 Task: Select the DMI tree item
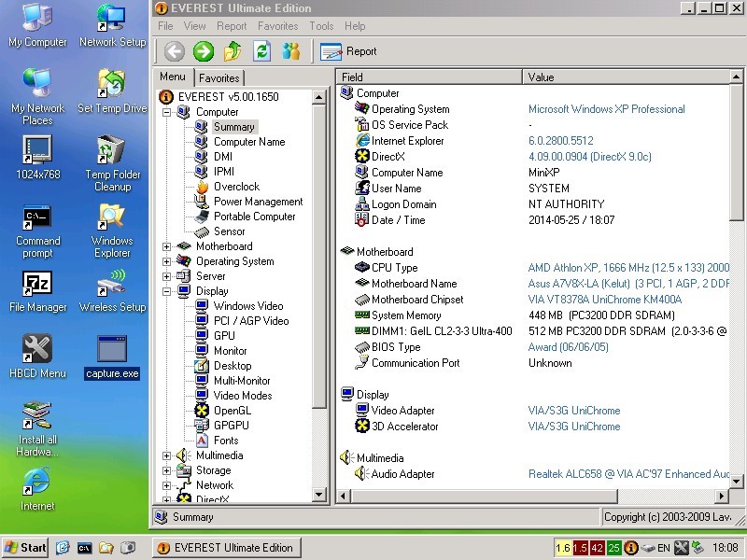[223, 157]
